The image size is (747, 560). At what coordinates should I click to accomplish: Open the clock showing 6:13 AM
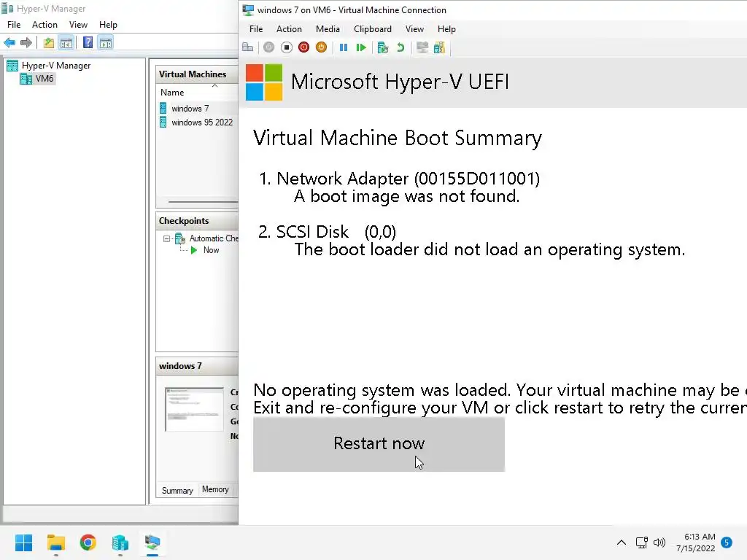pos(695,542)
